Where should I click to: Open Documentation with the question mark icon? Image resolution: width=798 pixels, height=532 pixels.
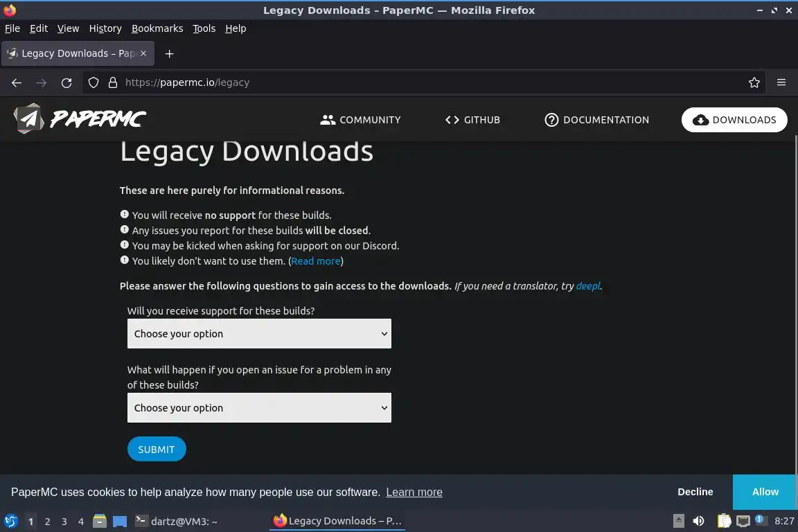click(x=596, y=120)
